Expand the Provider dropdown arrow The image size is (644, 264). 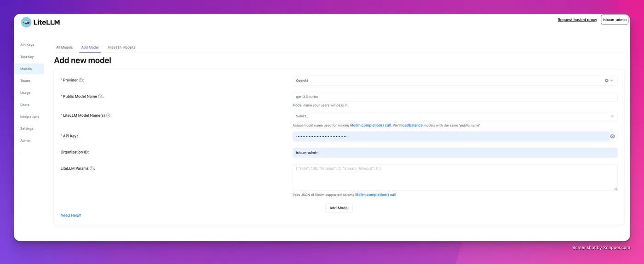pyautogui.click(x=612, y=80)
